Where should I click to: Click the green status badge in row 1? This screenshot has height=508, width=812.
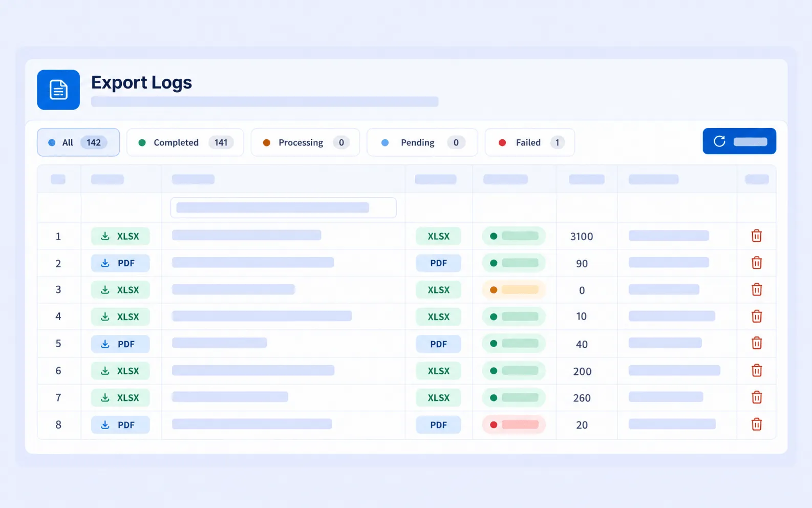coord(514,236)
